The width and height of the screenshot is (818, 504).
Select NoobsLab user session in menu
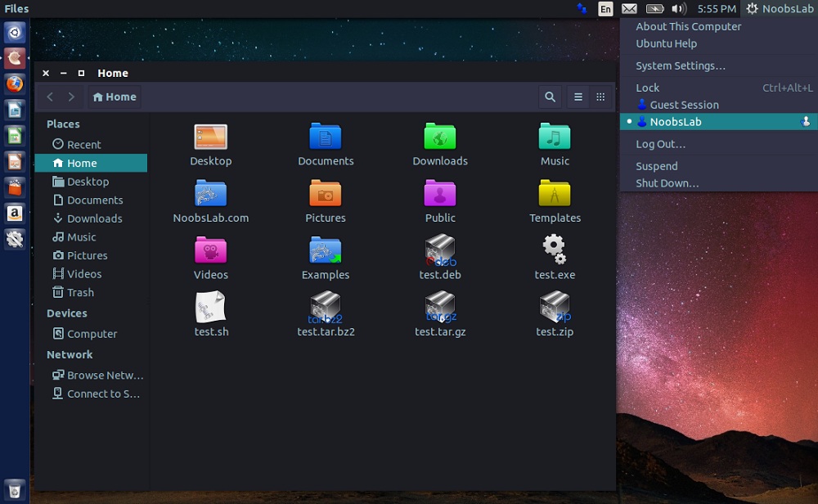point(675,122)
